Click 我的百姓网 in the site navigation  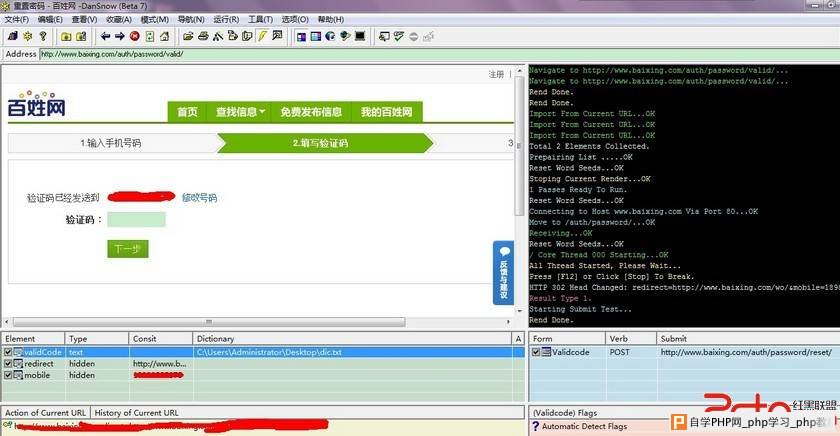387,112
